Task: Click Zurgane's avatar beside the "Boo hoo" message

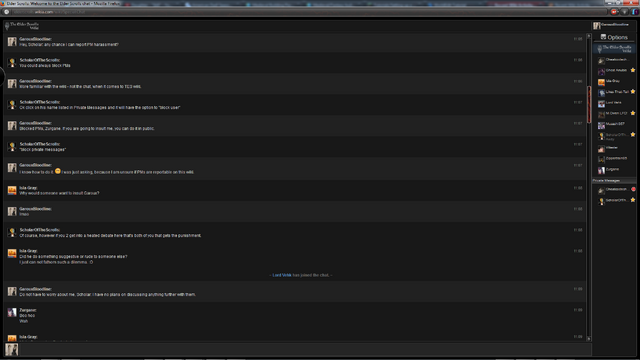Action: [12, 313]
